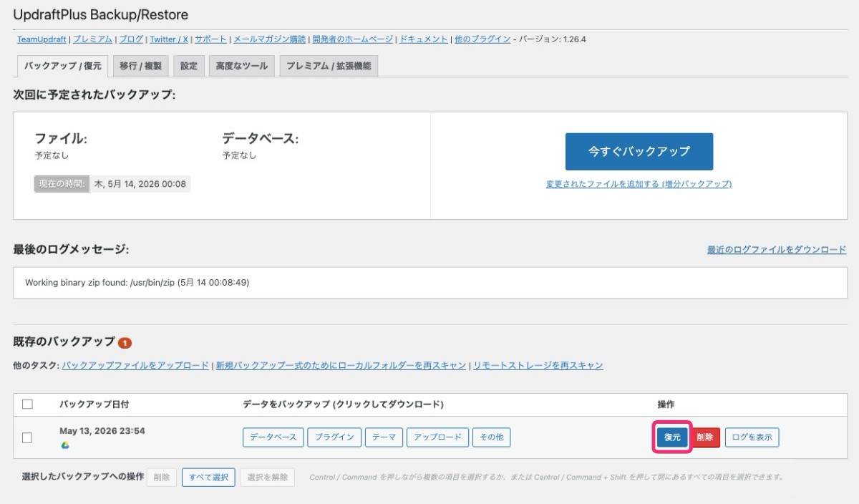Open the ドキュメント link
The width and height of the screenshot is (859, 504).
(424, 39)
